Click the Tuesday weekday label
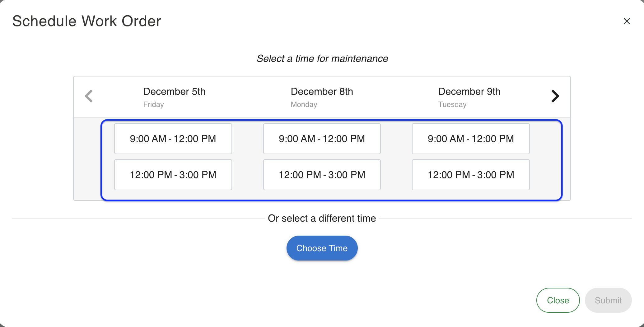644x327 pixels. point(452,104)
